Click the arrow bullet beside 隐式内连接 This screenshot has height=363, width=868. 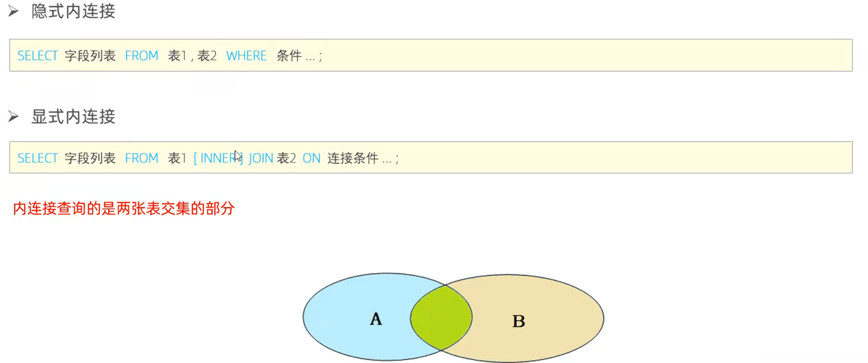coord(13,11)
